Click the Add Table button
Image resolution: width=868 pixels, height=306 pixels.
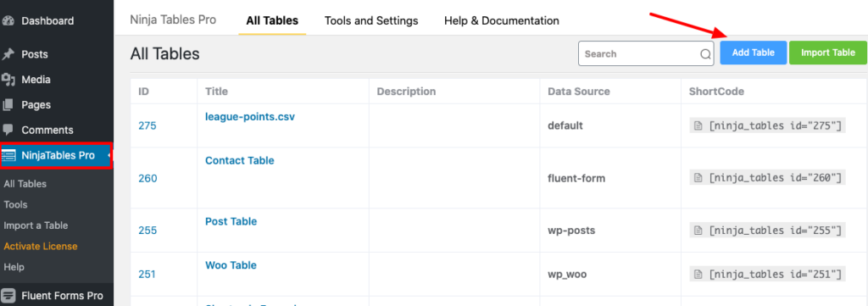pyautogui.click(x=753, y=53)
